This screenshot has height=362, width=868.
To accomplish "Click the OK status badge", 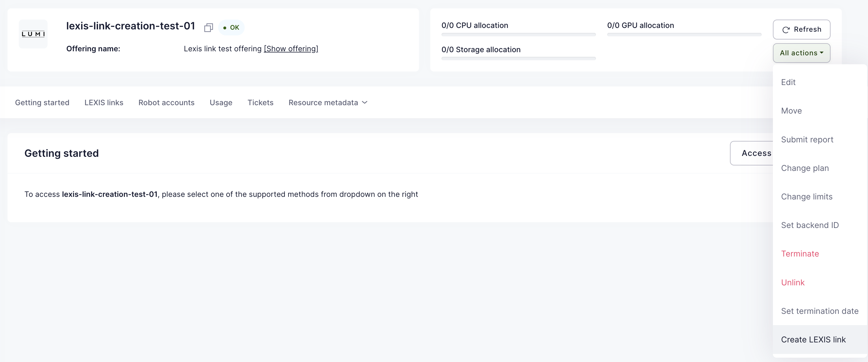I will (231, 28).
